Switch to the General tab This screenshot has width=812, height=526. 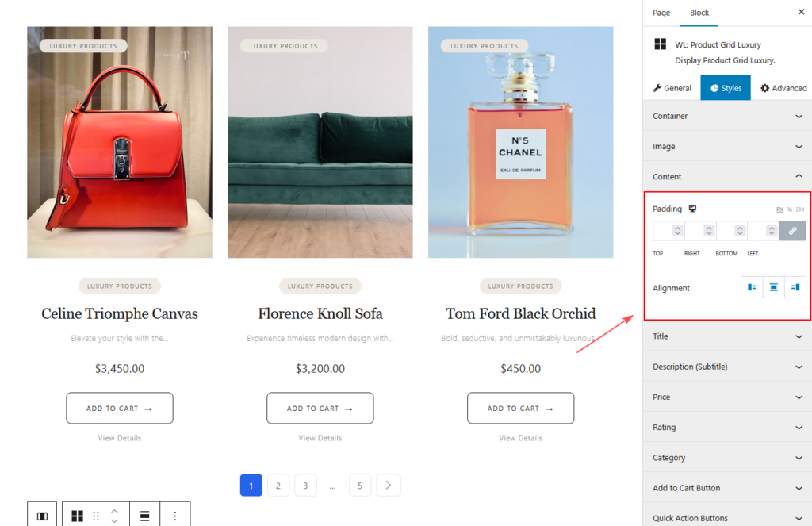pyautogui.click(x=672, y=88)
